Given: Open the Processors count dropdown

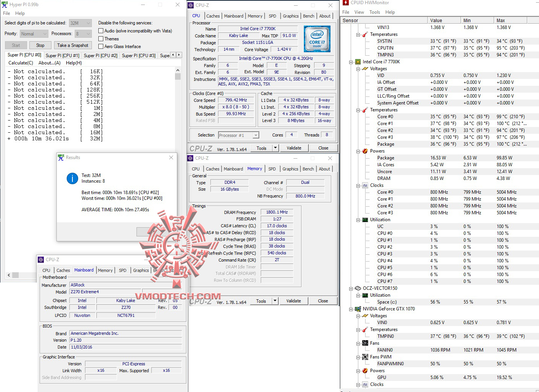Looking at the screenshot, I should 83,34.
